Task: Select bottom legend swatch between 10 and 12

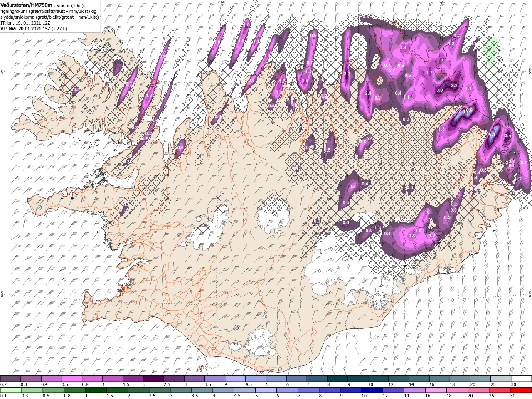Action: [372, 390]
